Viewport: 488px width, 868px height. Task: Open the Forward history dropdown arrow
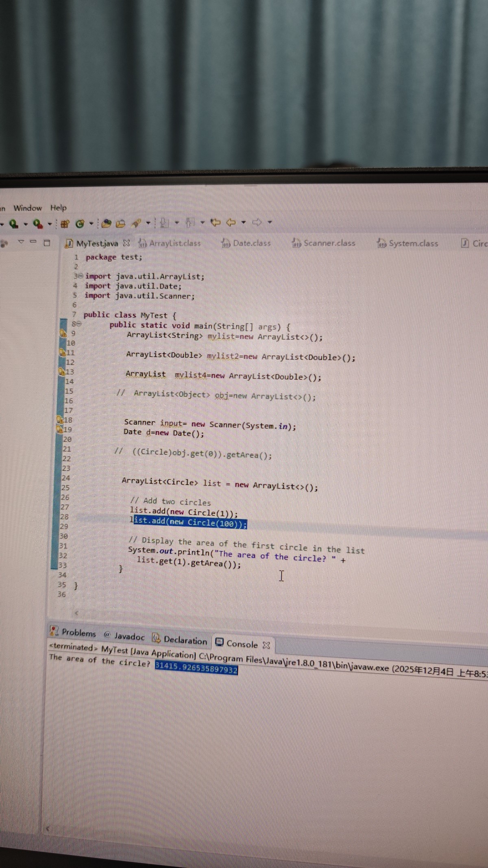pos(270,223)
